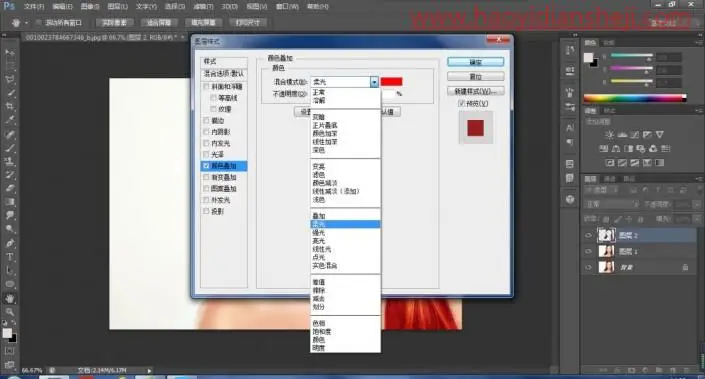Open the collapsed Character panel icon

pyautogui.click(x=570, y=128)
